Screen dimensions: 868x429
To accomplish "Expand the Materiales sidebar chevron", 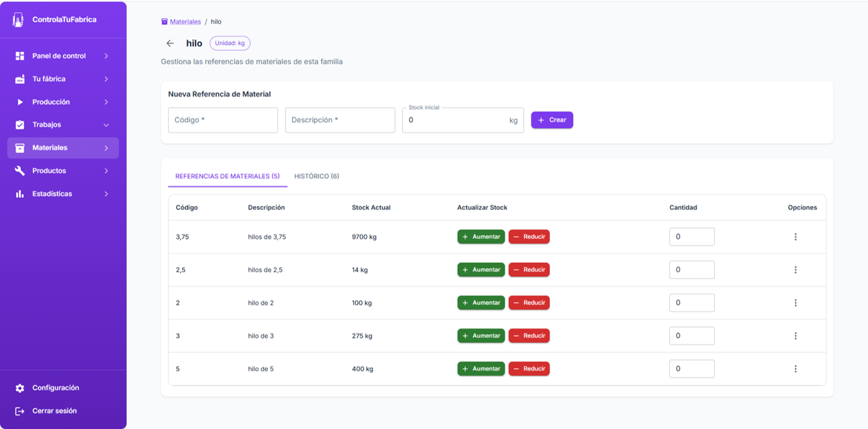I will pos(106,148).
